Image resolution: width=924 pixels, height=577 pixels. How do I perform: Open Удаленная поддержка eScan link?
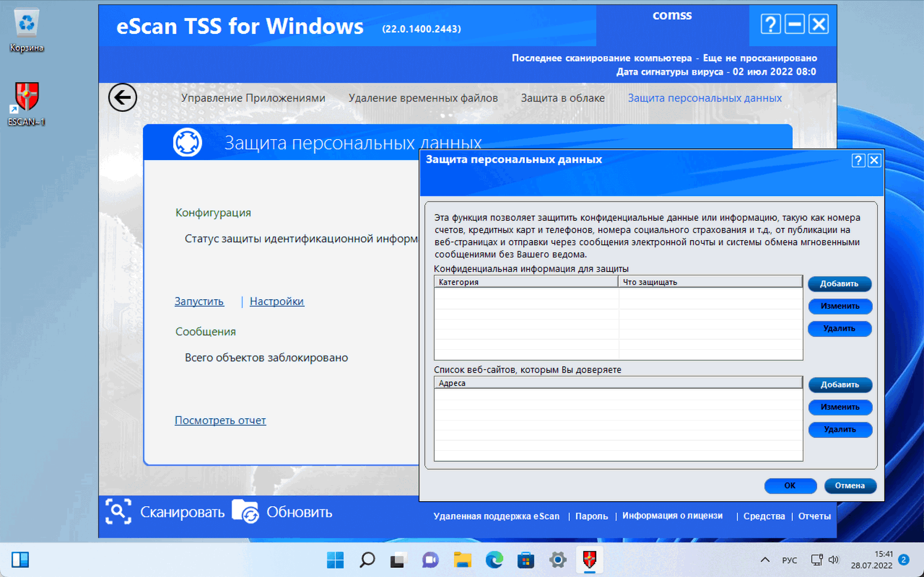click(496, 516)
